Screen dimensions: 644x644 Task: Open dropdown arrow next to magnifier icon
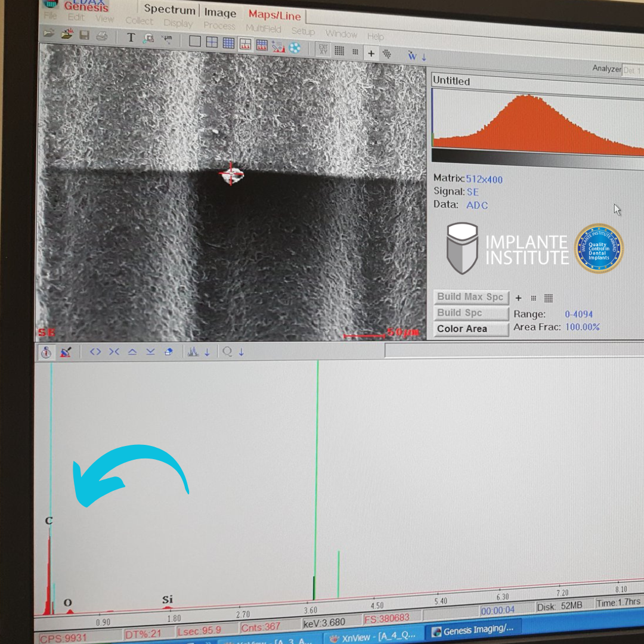click(241, 352)
